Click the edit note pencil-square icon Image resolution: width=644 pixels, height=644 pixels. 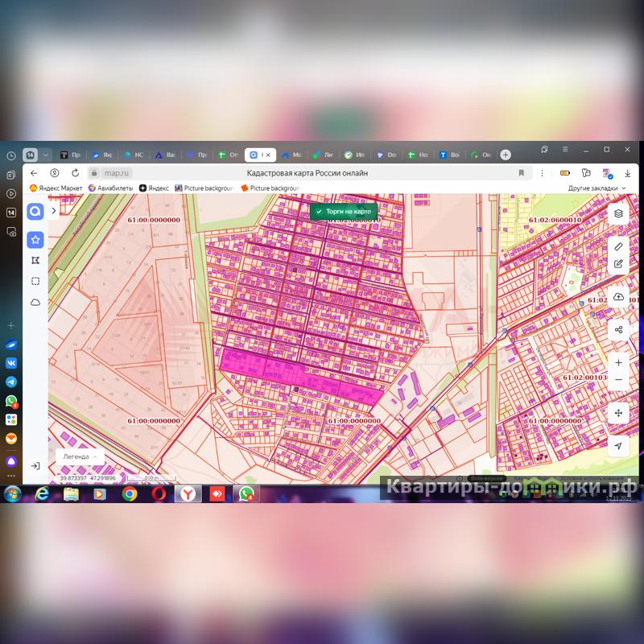pos(618,263)
